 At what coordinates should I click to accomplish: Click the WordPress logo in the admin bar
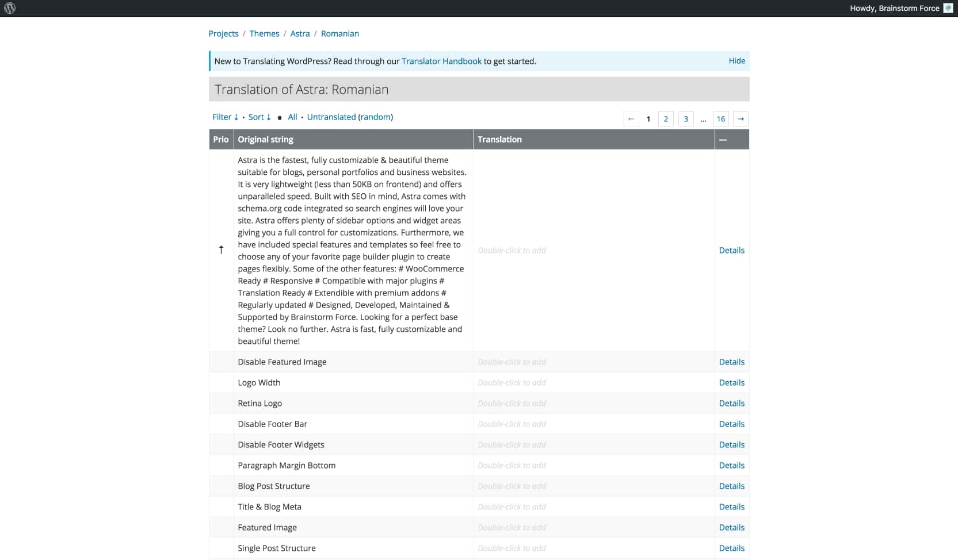tap(10, 8)
